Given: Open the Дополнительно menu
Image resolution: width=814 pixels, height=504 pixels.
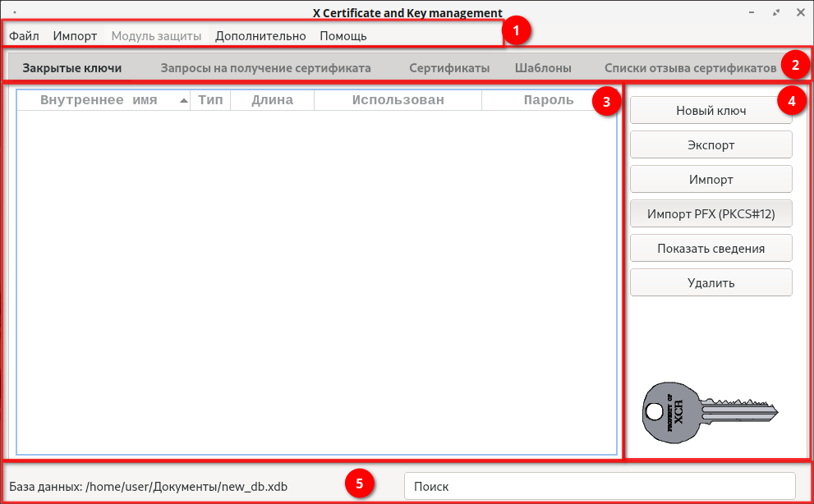Looking at the screenshot, I should click(260, 36).
